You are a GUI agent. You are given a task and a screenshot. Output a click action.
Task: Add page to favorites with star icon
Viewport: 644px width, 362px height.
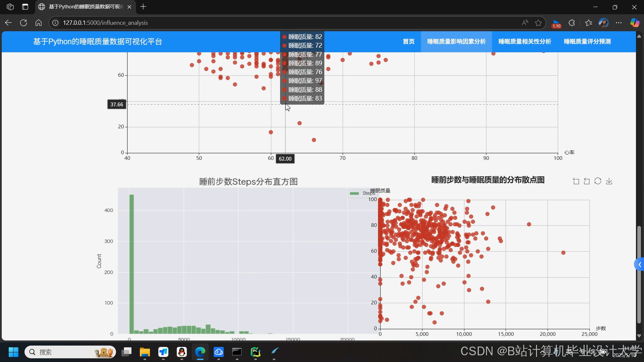(538, 23)
